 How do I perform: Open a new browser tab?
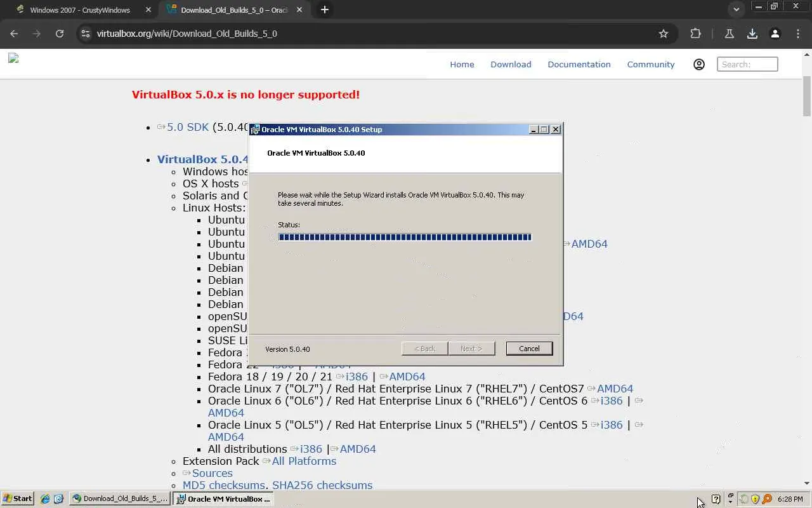pyautogui.click(x=325, y=10)
